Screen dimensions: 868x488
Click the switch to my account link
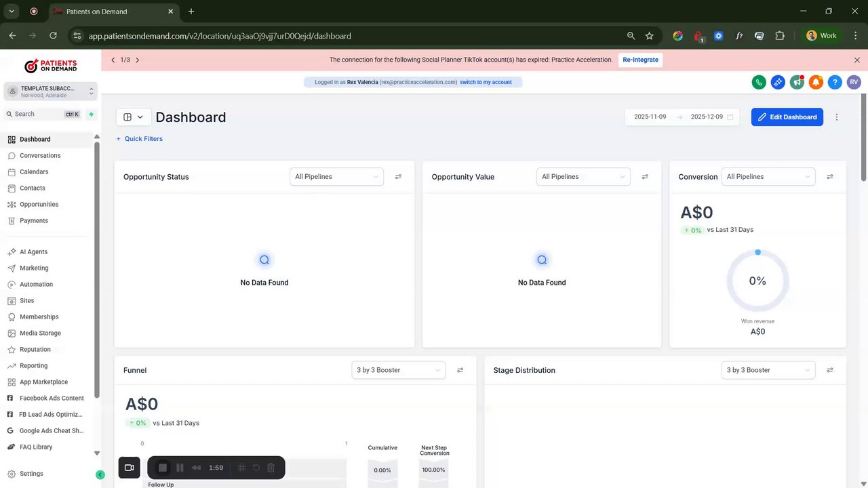(486, 82)
